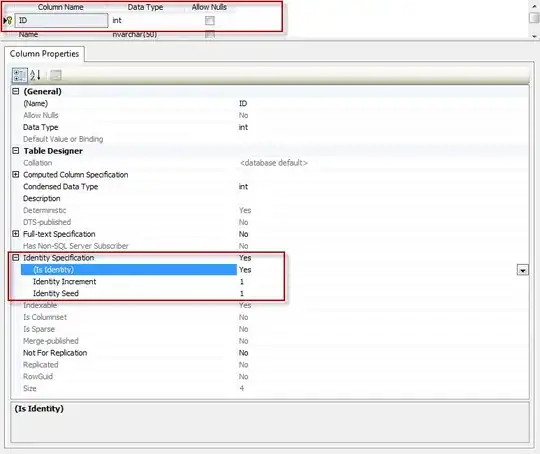The height and width of the screenshot is (454, 540).
Task: Open the (Is Identity) value dropdown arrow
Action: click(522, 270)
